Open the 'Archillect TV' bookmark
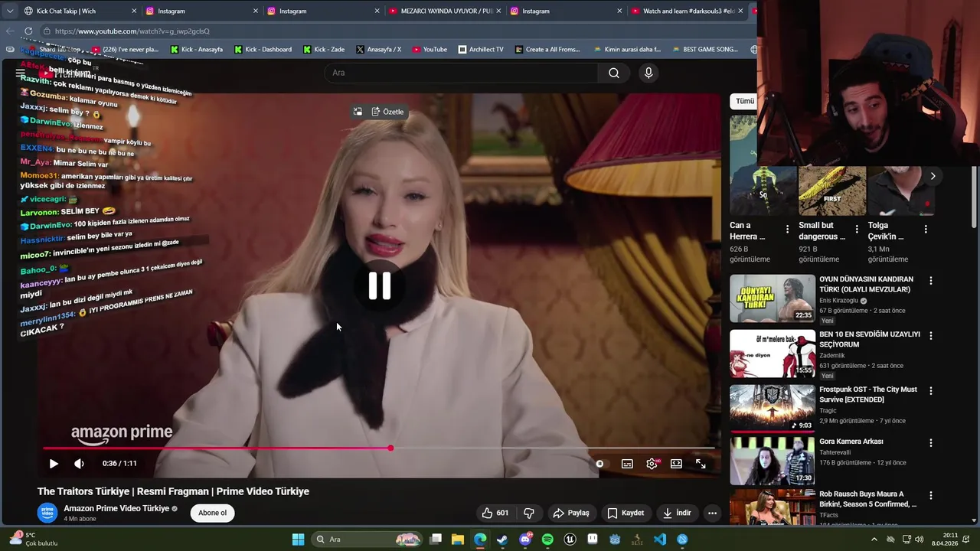Screen dimensions: 980x551 [x=481, y=50]
